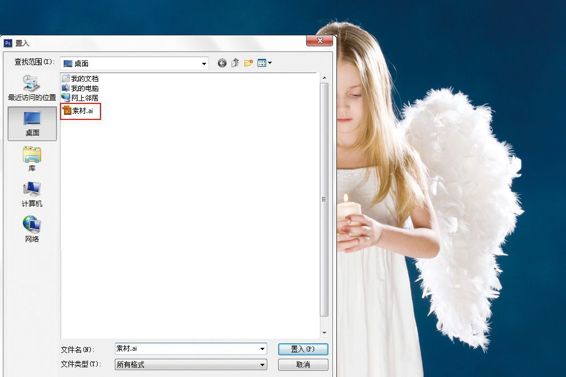566x377 pixels.
Task: Click the Back navigation arrow icon
Action: click(x=222, y=63)
